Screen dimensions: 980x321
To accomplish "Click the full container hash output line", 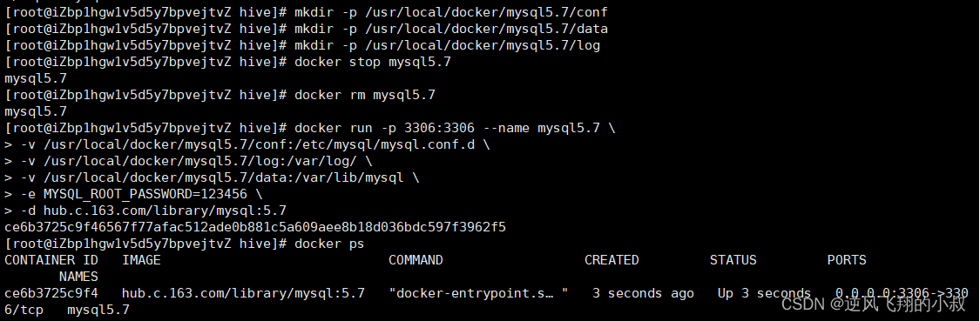I will pyautogui.click(x=255, y=227).
